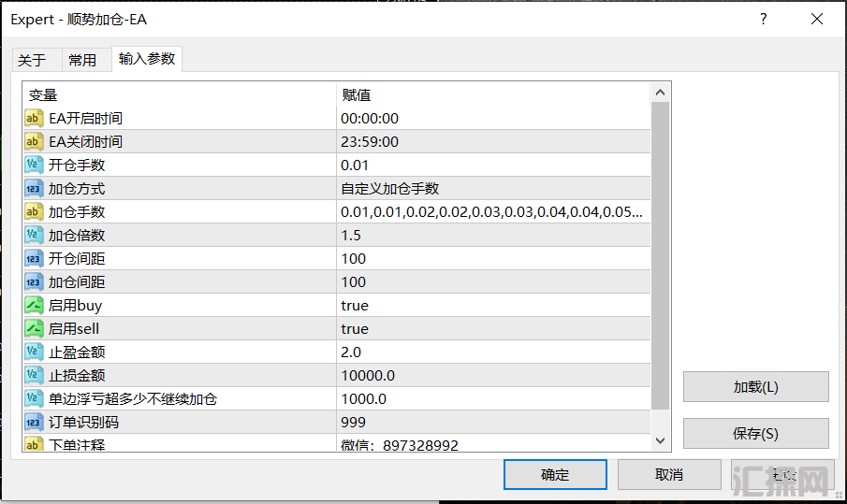Confirm settings with the 确定 button
The image size is (847, 504).
tap(555, 474)
